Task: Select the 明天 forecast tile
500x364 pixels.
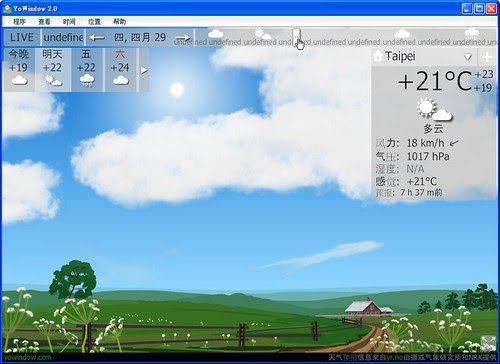Action: click(53, 70)
